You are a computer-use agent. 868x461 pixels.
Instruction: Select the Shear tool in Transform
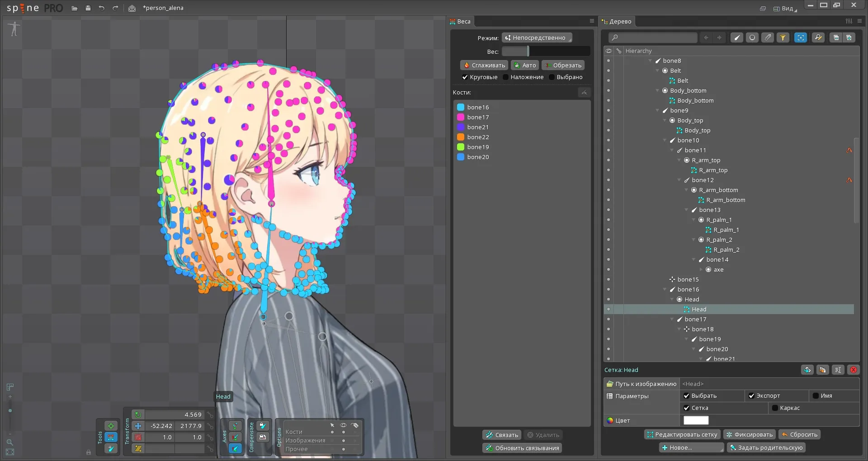click(138, 448)
